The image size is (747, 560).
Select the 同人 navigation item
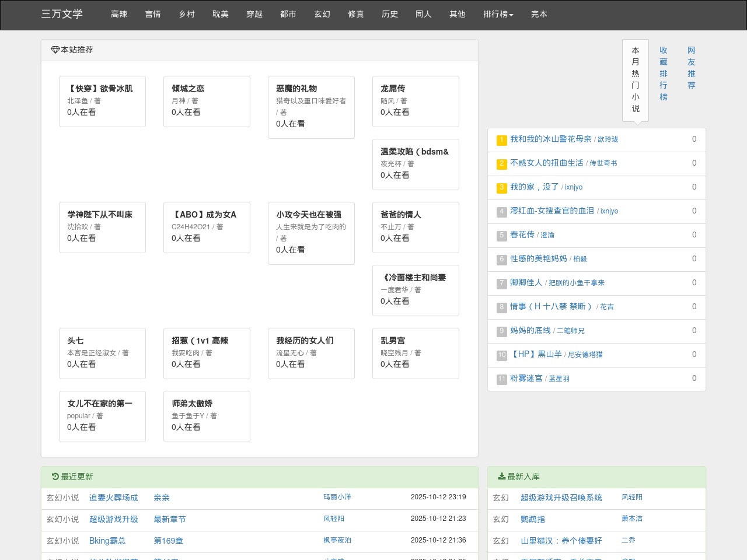424,14
